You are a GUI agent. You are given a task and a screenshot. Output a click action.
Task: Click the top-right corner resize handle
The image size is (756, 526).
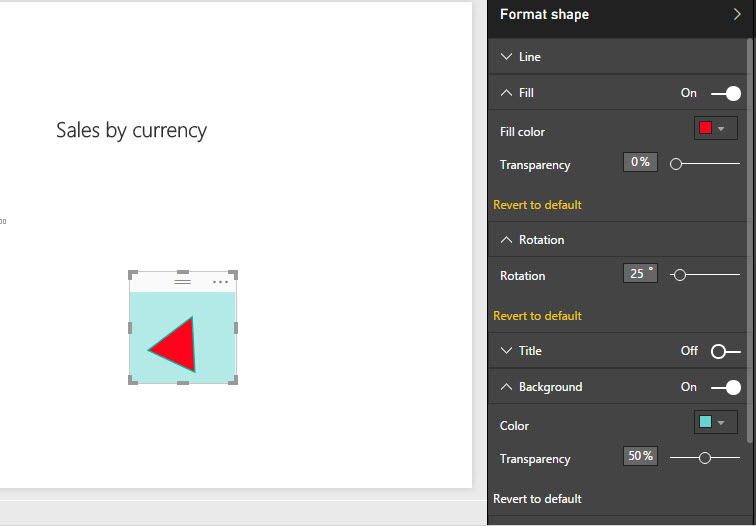[232, 275]
